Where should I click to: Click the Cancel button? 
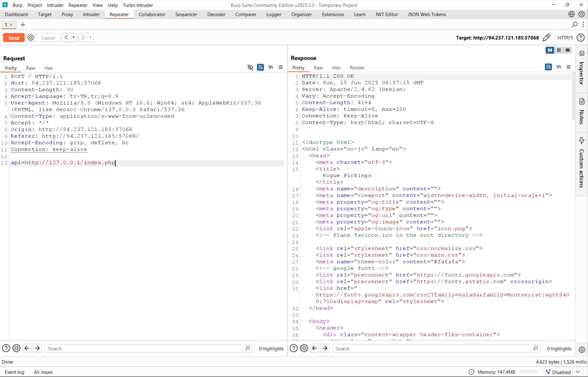click(48, 38)
